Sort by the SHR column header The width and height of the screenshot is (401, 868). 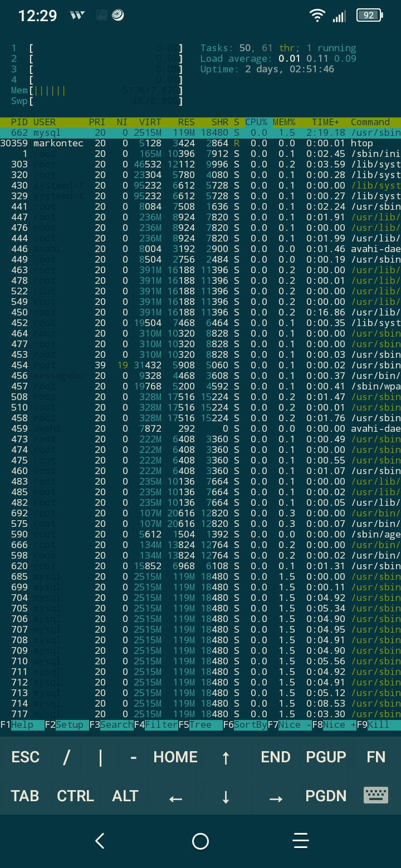point(220,122)
